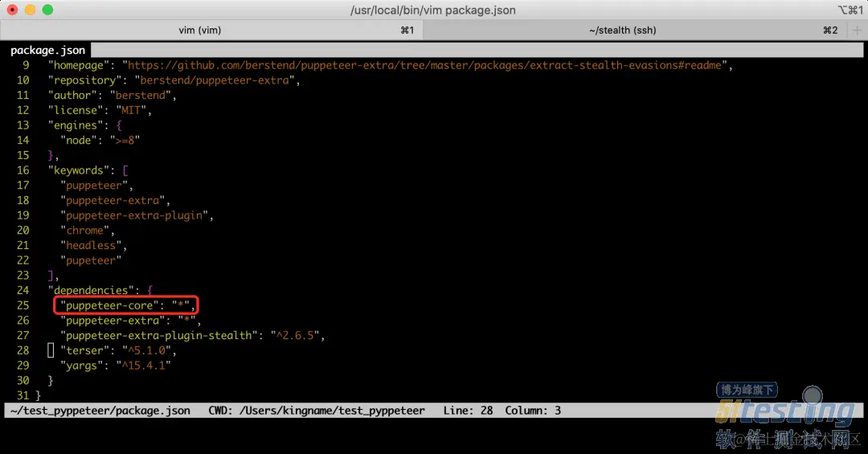Click the "puppeteer-extra-plugin" keyword on line 19
Screen dimensions: 868x454
(x=134, y=215)
